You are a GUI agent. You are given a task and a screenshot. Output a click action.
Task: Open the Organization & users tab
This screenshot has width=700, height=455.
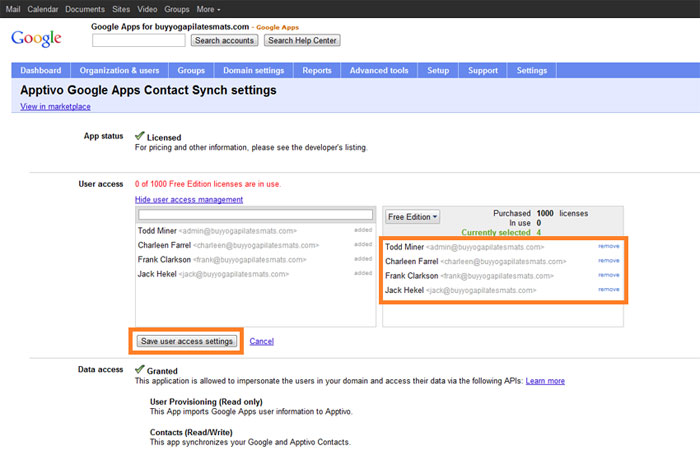pos(119,71)
